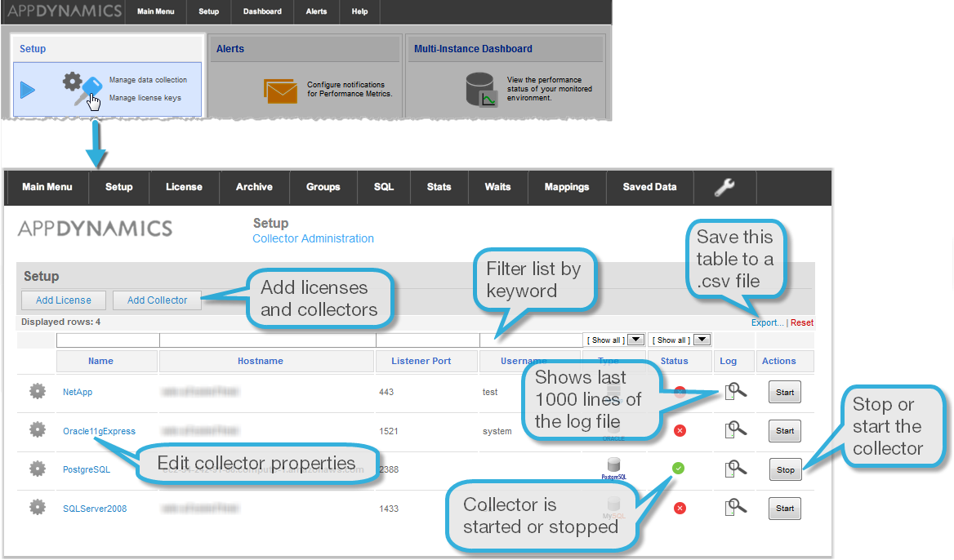The width and height of the screenshot is (954, 560).
Task: Start the NetApp collector
Action: (785, 392)
